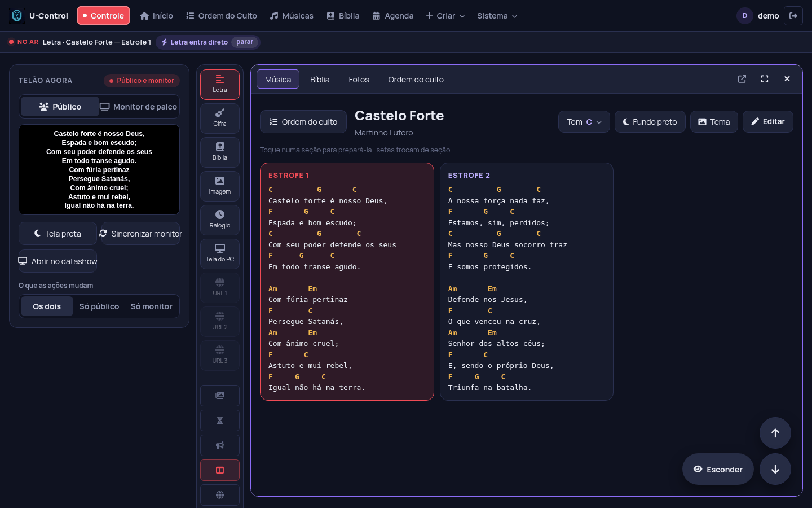Image resolution: width=812 pixels, height=508 pixels.
Task: Open the Bíblia sidebar tool
Action: pos(220,152)
